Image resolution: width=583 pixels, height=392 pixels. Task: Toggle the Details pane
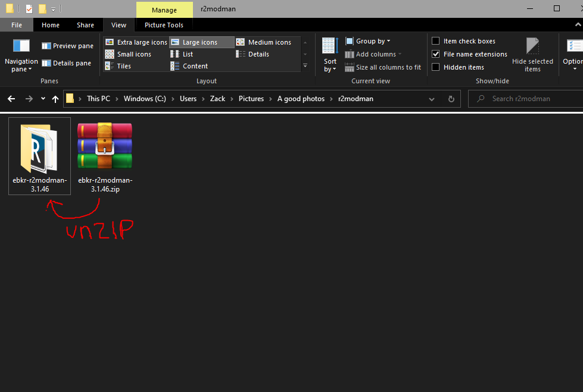[66, 63]
